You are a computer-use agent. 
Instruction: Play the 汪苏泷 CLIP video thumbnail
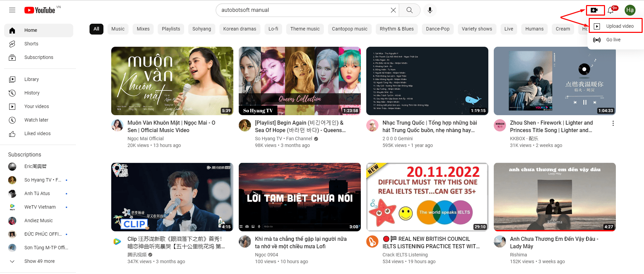[172, 197]
